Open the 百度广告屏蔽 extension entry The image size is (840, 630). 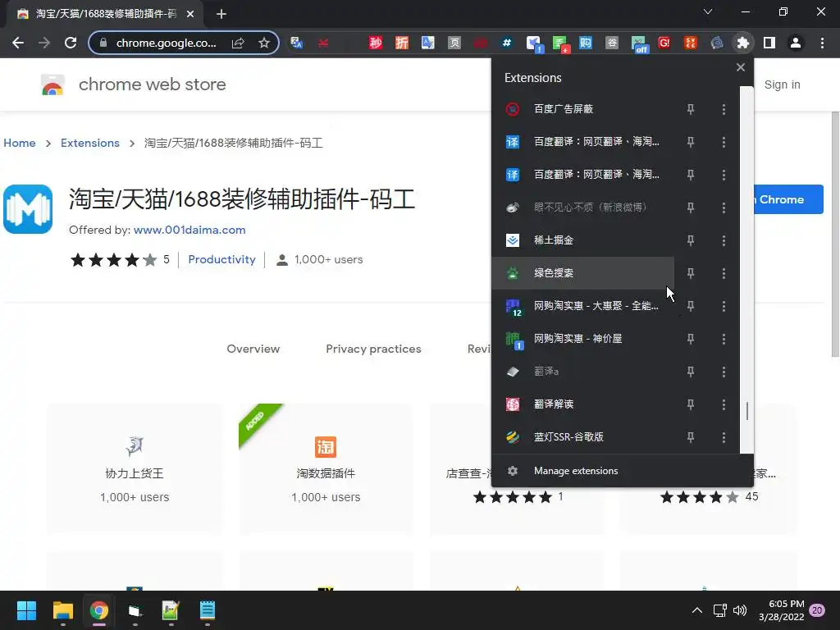(x=583, y=109)
